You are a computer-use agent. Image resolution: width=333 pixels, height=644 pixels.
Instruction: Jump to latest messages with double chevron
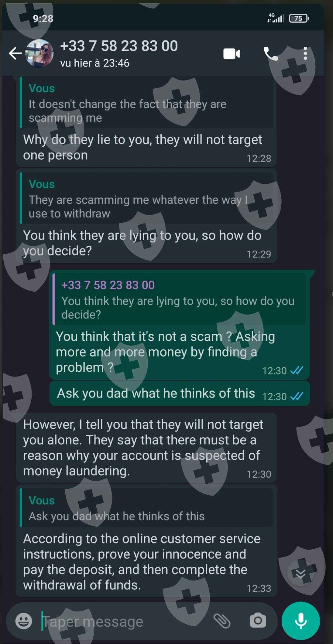pos(300,573)
